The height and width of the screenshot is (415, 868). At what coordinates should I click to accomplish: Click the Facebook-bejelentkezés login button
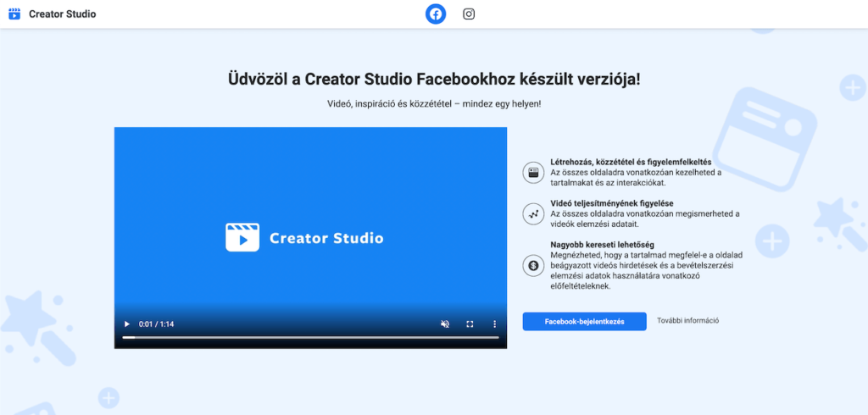(x=585, y=322)
